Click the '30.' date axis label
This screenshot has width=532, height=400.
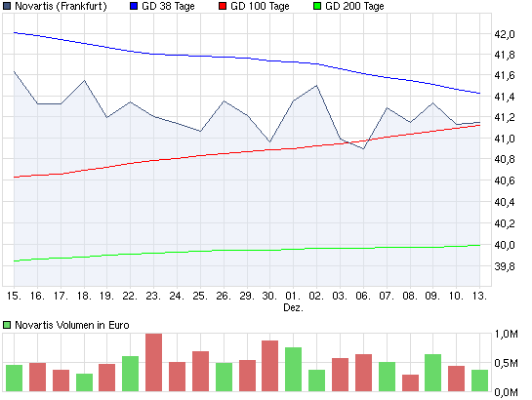tap(270, 296)
